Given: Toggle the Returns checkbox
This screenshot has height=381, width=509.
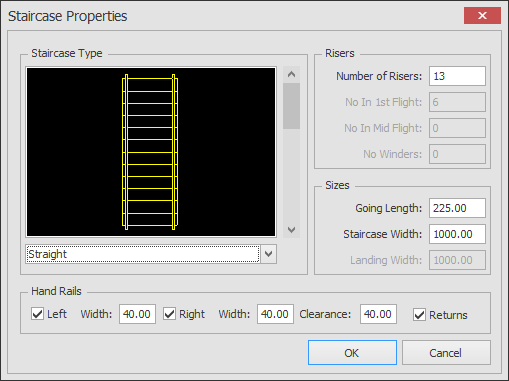Looking at the screenshot, I should click(x=419, y=315).
